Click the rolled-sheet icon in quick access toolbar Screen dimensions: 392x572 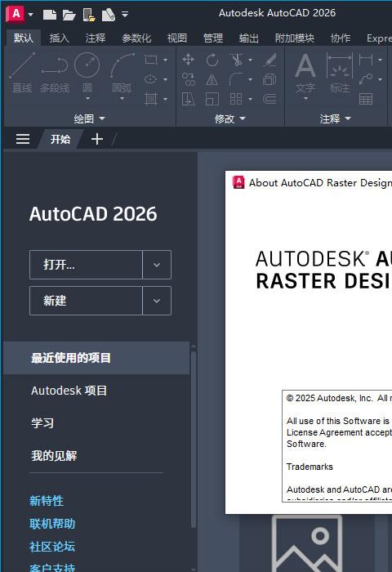tap(109, 15)
